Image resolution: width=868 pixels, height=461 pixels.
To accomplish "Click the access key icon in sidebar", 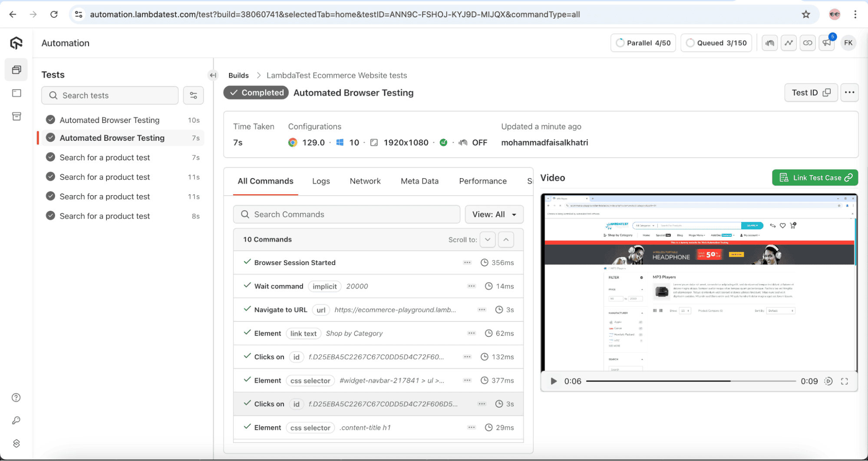I will (16, 421).
